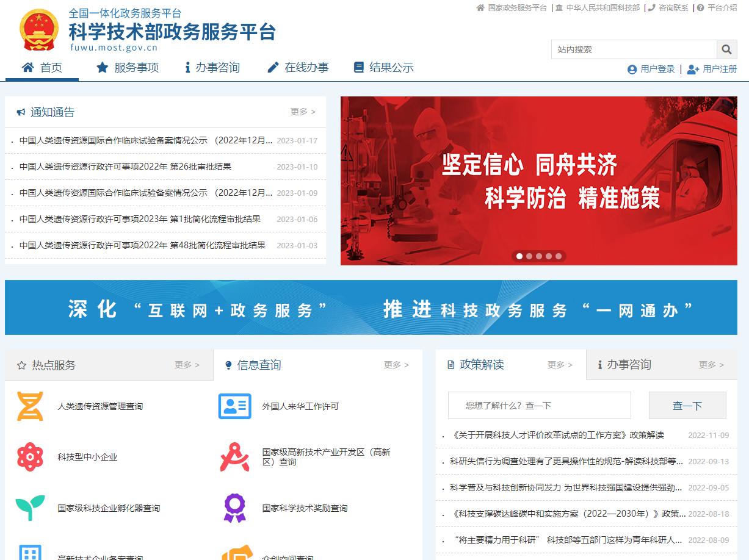The height and width of the screenshot is (560, 749).
Task: Click the purple award ribbon icon
Action: click(x=234, y=508)
